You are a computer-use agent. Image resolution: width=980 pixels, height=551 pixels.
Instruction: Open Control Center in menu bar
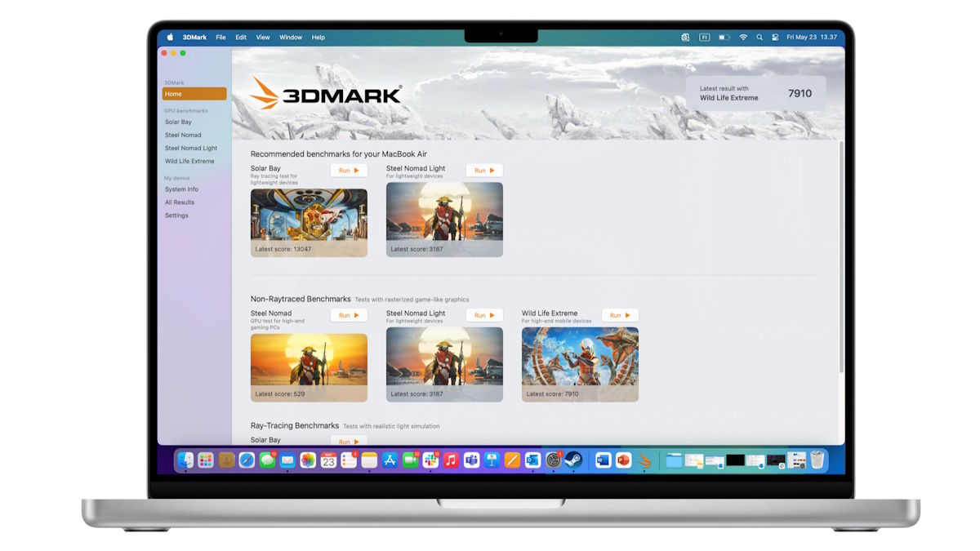(775, 37)
